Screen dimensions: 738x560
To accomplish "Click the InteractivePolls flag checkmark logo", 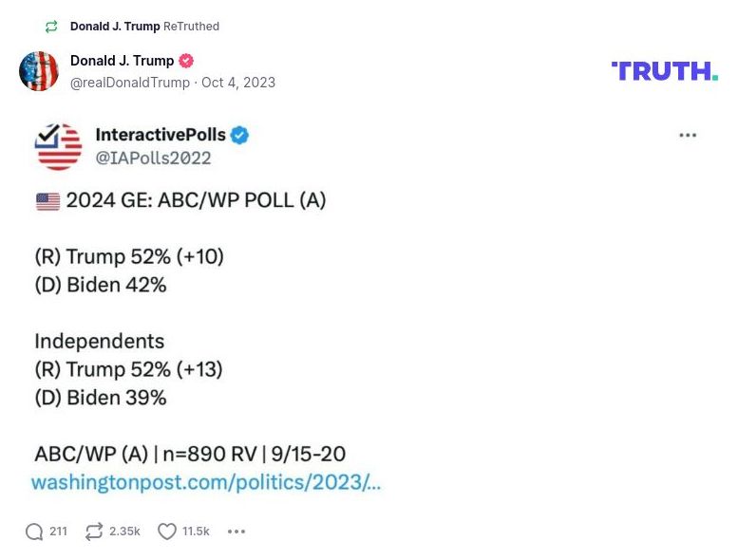I will (58, 146).
